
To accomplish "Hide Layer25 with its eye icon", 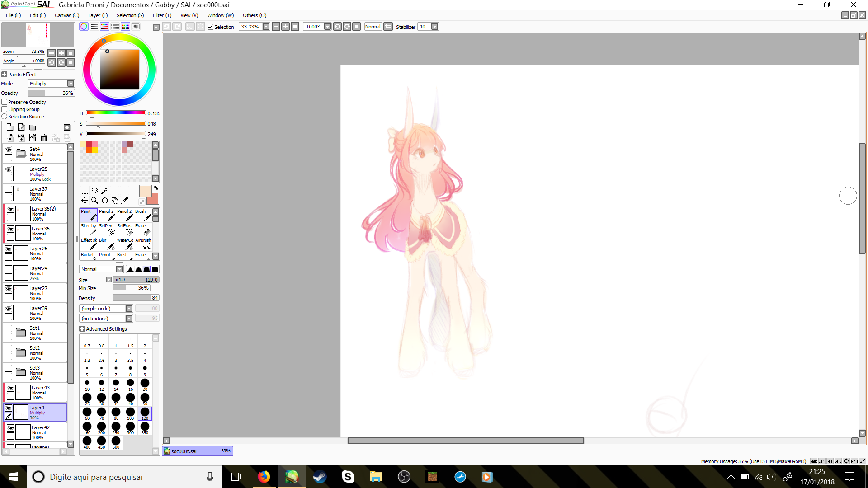I will pos(8,169).
